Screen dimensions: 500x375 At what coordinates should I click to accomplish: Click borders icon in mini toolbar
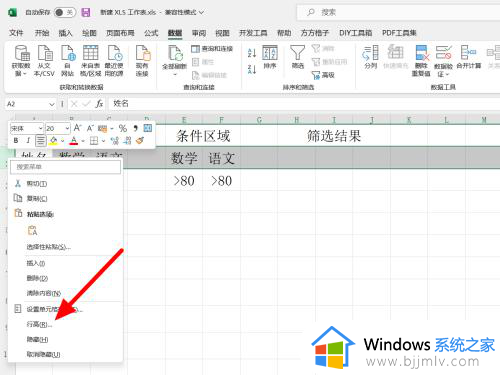[94, 141]
